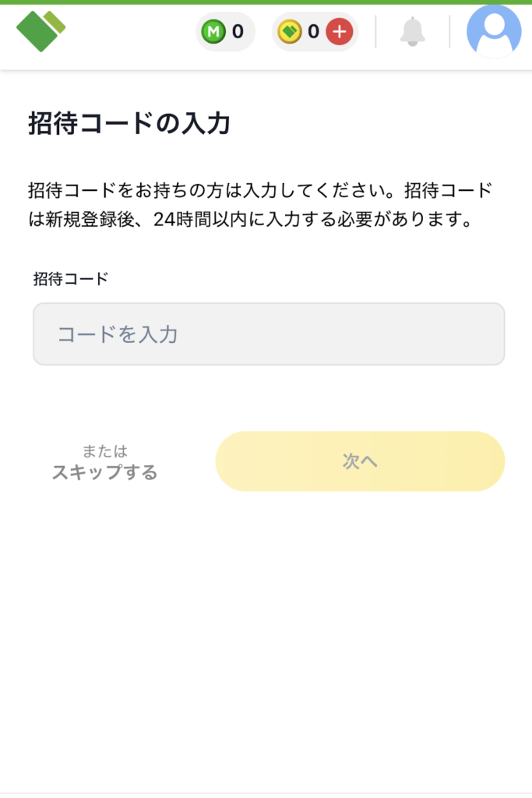532x798 pixels.
Task: Click the 招待コードの入力 heading
Action: (129, 123)
